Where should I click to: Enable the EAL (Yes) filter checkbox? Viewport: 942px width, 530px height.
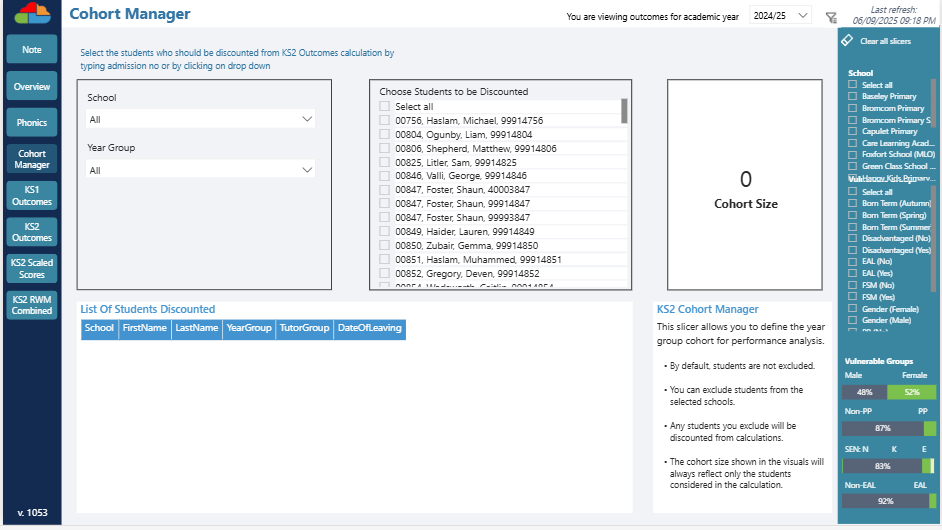coord(852,273)
